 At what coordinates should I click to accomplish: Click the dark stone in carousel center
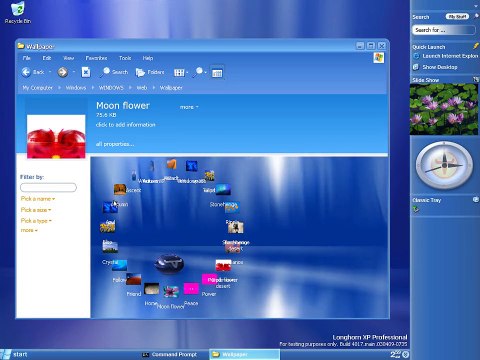[169, 263]
